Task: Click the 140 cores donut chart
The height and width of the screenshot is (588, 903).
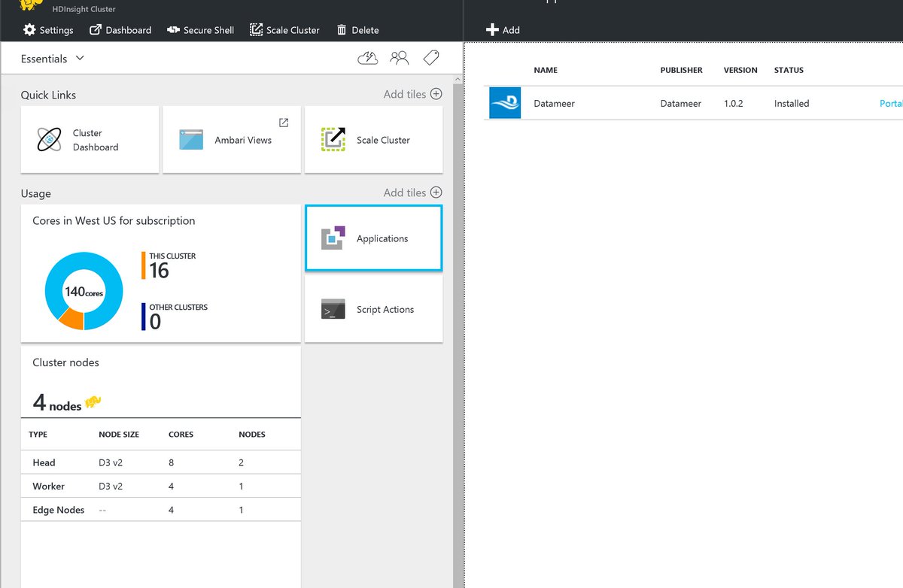Action: click(x=84, y=292)
